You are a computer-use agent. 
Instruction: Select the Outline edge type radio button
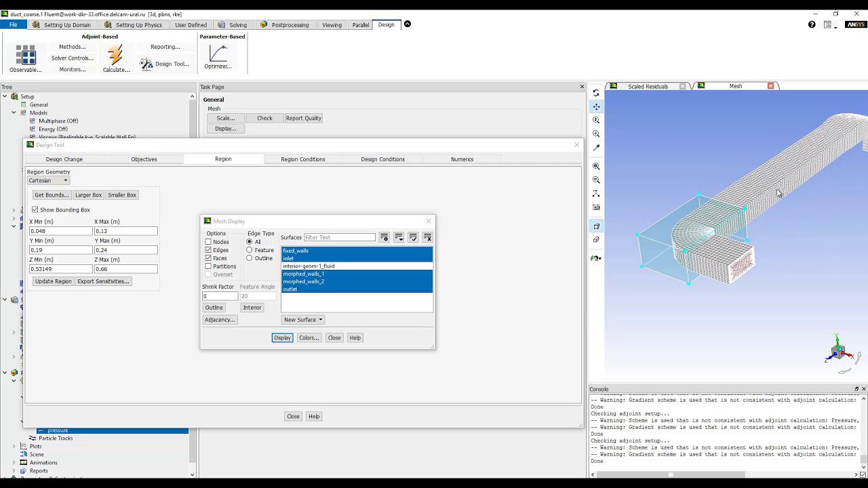click(250, 258)
